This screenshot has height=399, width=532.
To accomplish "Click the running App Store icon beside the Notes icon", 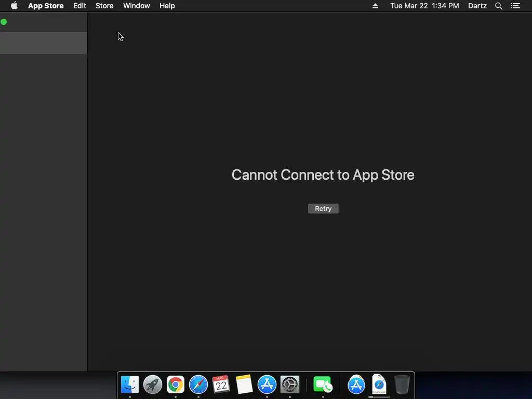I will click(x=267, y=384).
